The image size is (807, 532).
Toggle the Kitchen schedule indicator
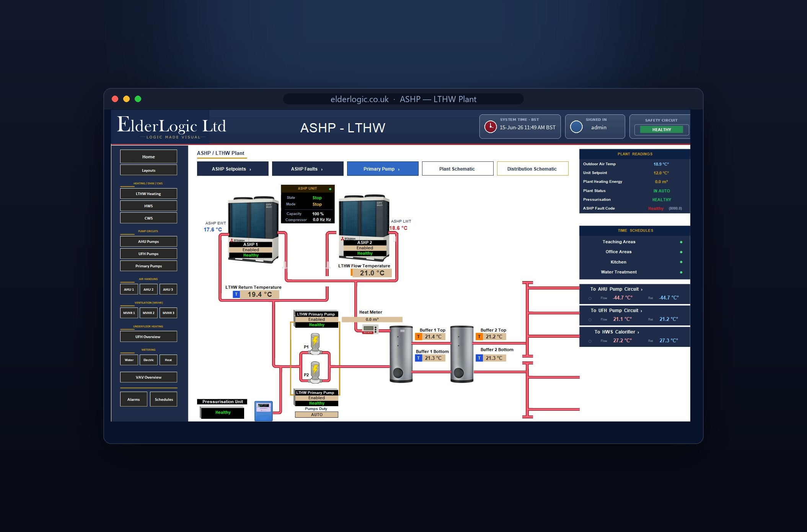[681, 262]
